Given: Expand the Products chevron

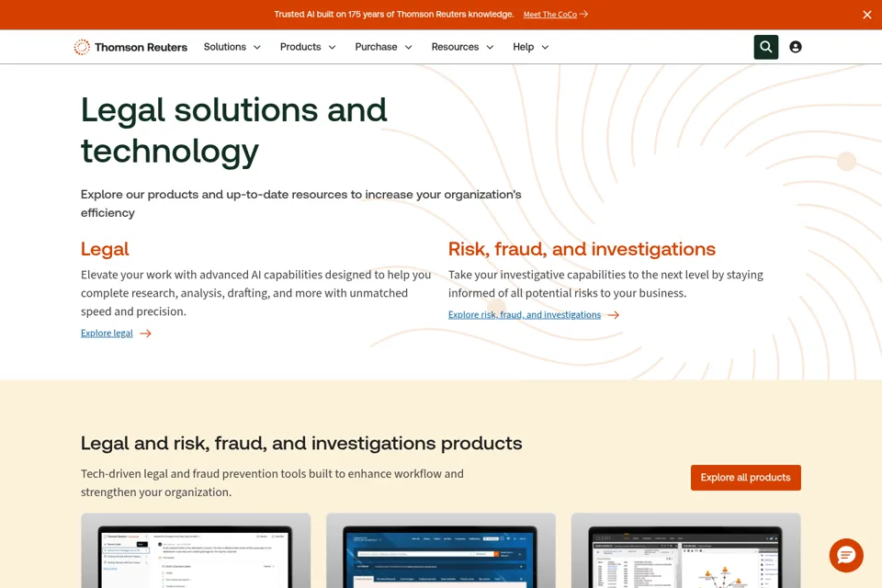Looking at the screenshot, I should coord(332,47).
